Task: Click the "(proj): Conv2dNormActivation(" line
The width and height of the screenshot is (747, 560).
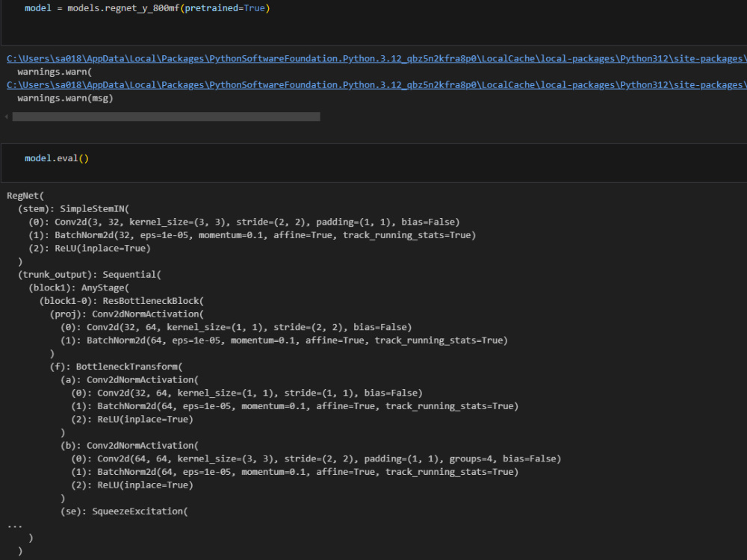Action: point(127,314)
